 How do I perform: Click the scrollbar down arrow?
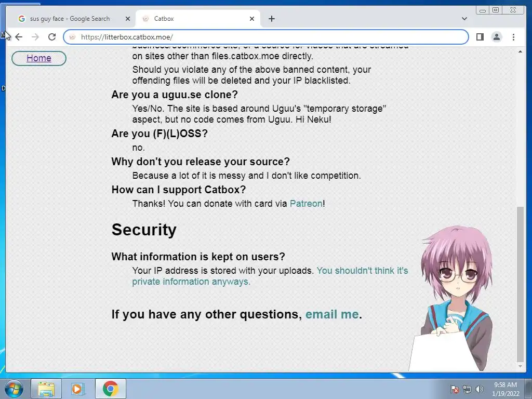tap(520, 366)
